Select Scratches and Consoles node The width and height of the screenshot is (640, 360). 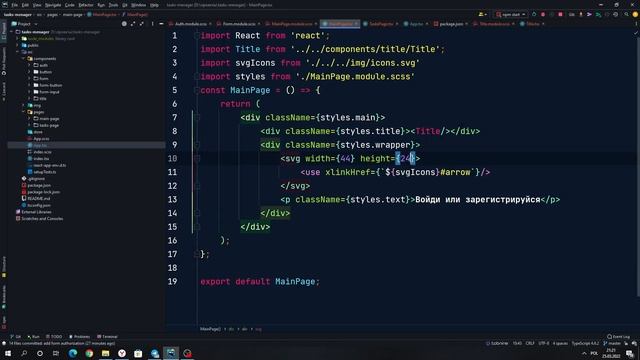[39, 218]
